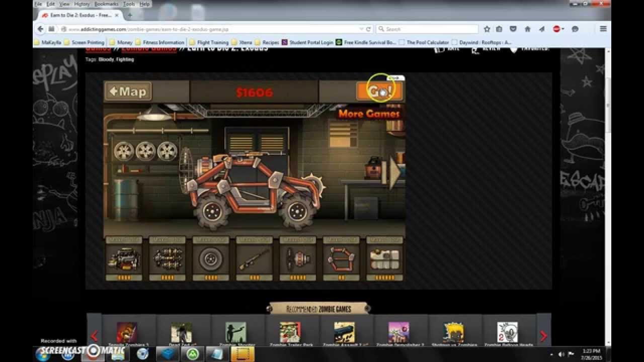The height and width of the screenshot is (362, 644).
Task: Open the History menu
Action: point(82,4)
